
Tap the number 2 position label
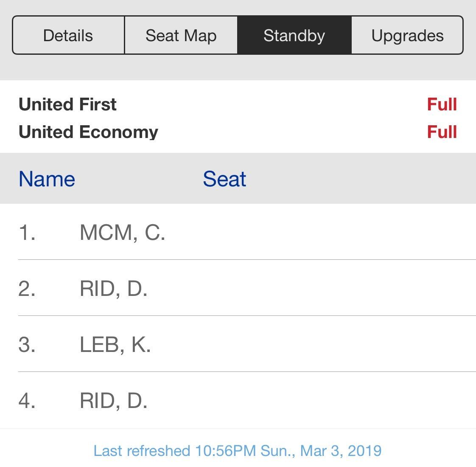27,288
